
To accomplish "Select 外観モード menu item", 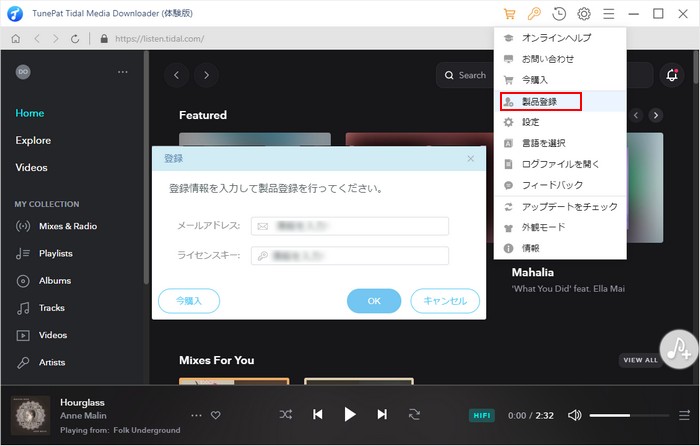I will pos(560,227).
